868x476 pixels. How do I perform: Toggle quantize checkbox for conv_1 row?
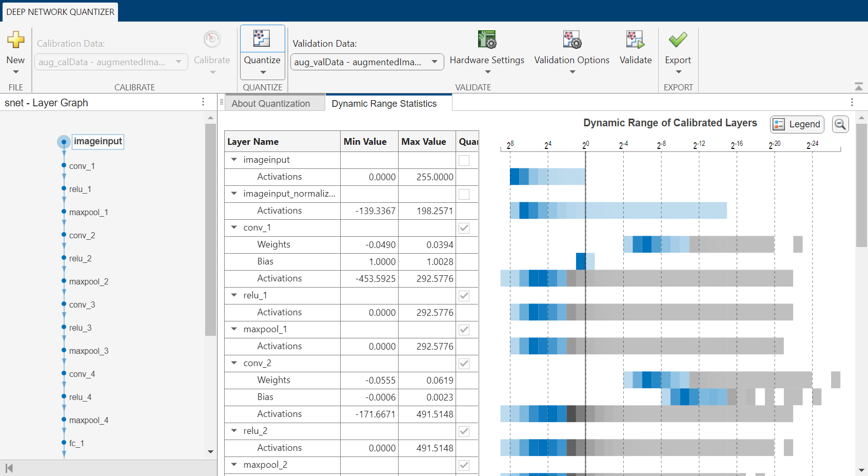pyautogui.click(x=464, y=228)
